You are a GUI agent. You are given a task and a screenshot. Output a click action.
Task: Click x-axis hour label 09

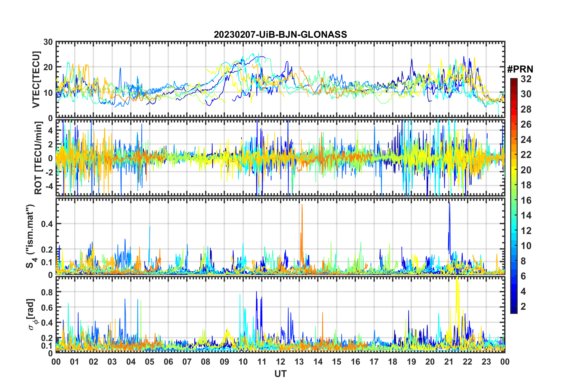pyautogui.click(x=224, y=362)
